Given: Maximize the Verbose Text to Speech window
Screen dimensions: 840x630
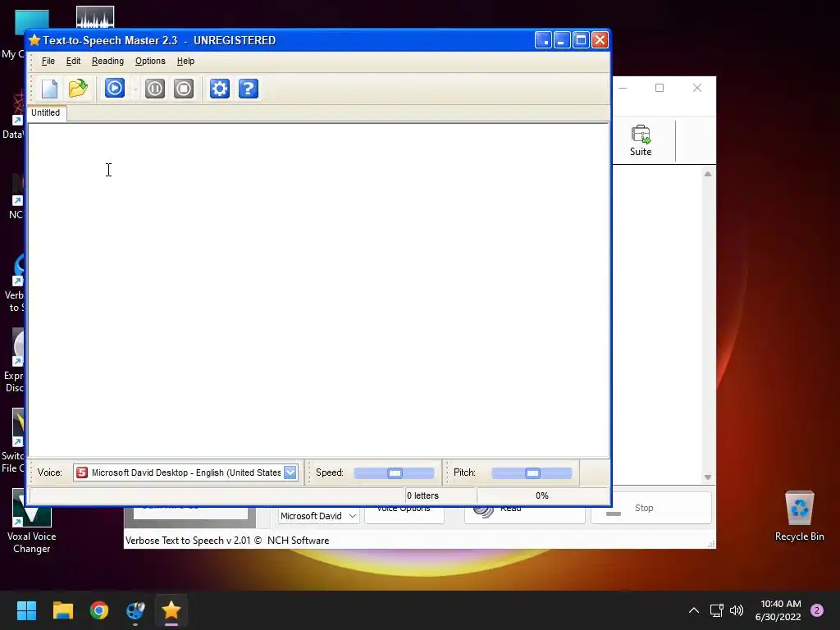Looking at the screenshot, I should 660,88.
